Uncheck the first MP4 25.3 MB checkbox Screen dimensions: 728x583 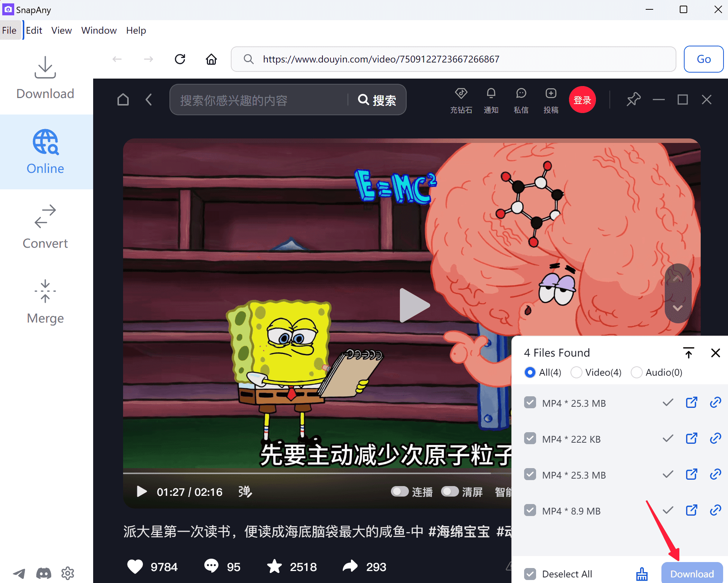[530, 403]
